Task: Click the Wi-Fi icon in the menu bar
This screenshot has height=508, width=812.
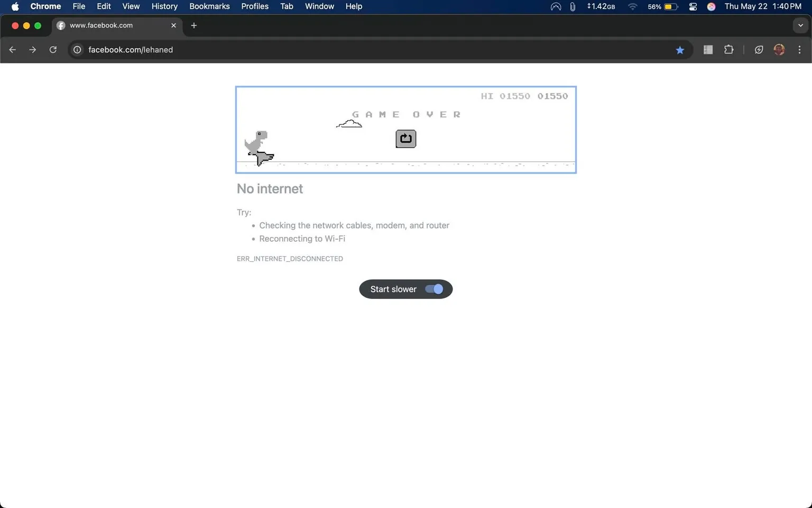Action: point(632,7)
